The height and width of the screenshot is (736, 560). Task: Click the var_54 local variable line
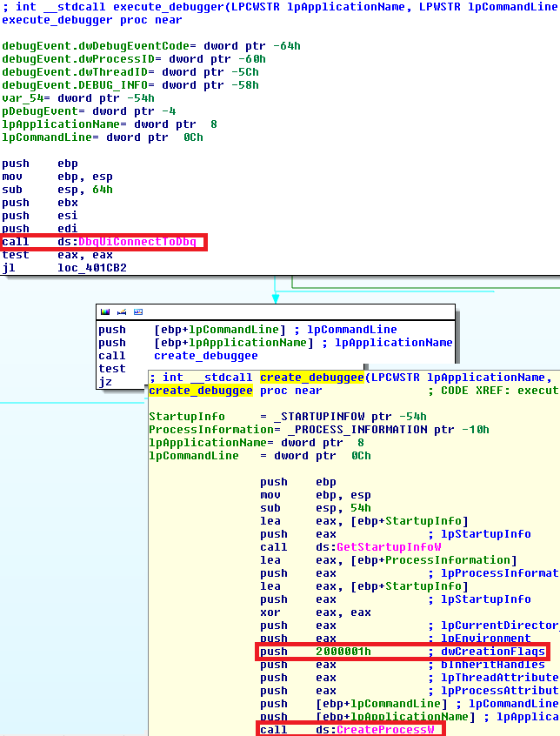click(x=78, y=98)
